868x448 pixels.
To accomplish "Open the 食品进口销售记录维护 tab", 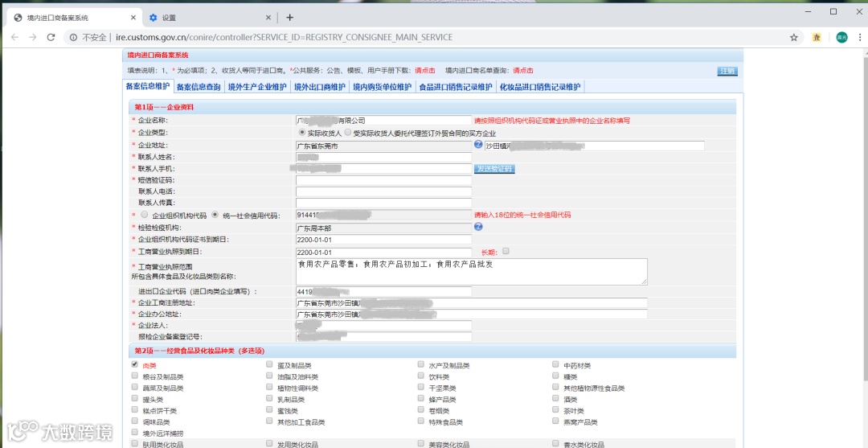I will click(x=456, y=87).
